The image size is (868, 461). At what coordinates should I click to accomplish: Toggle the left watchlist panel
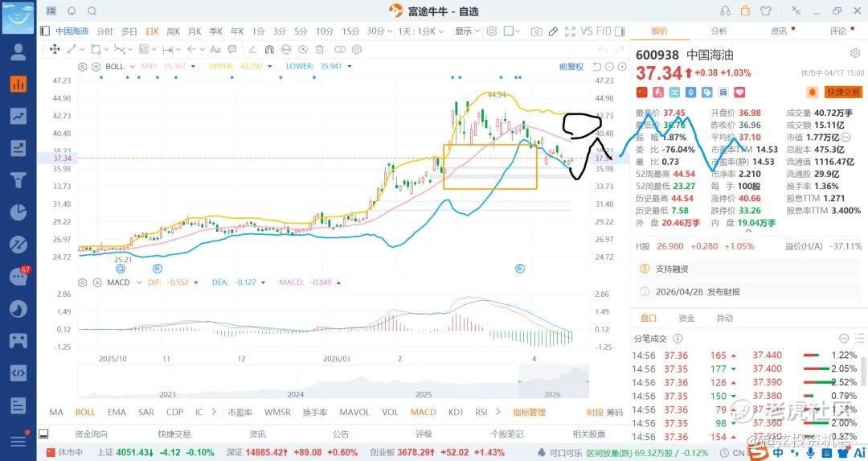(x=45, y=31)
